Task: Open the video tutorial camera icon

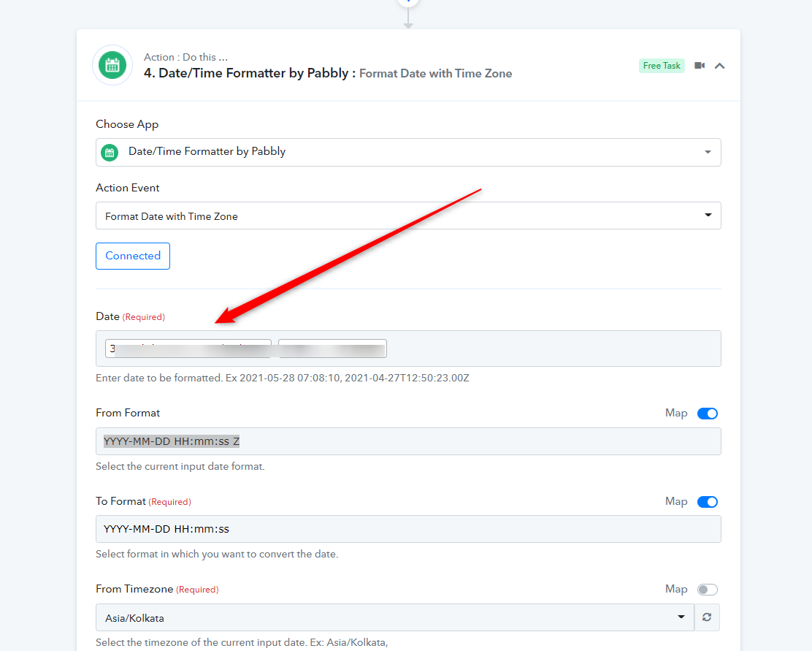Action: (x=700, y=66)
